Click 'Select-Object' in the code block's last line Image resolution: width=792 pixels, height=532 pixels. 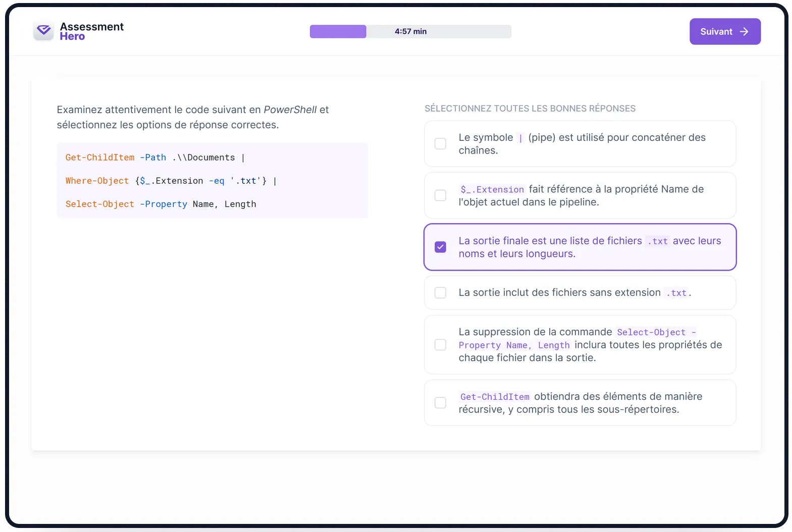100,204
